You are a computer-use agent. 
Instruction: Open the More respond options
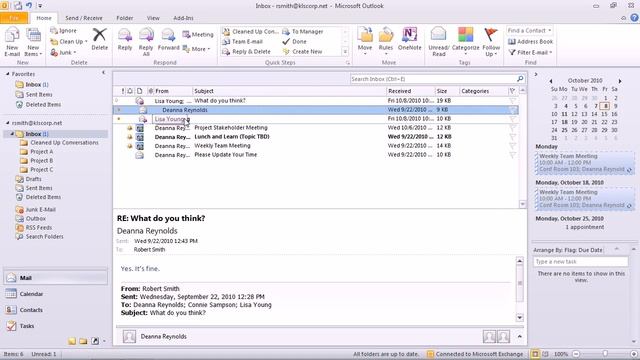click(x=196, y=49)
